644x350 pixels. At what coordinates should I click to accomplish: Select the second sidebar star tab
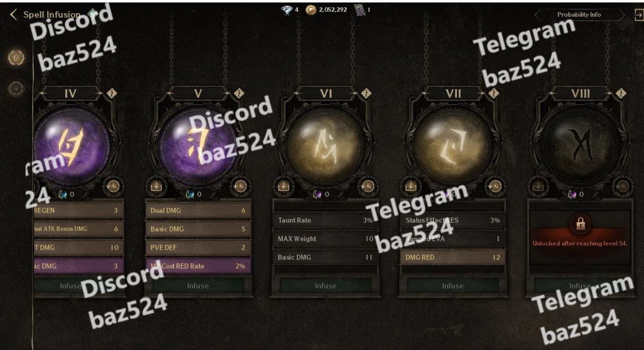[x=16, y=89]
